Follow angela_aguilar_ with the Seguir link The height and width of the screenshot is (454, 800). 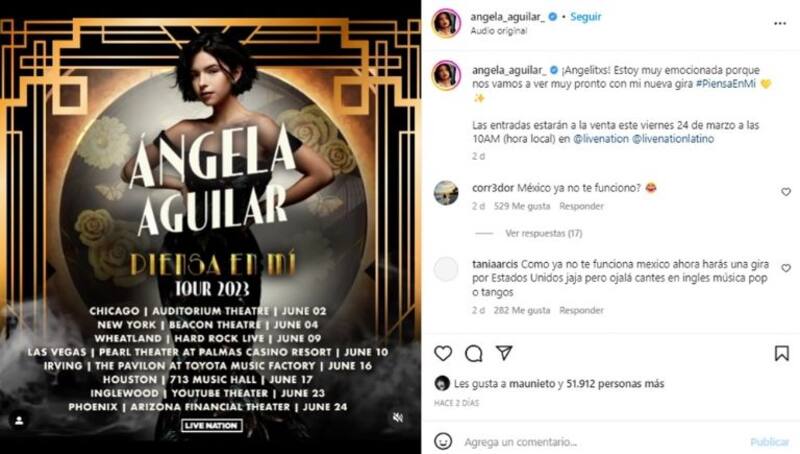[x=586, y=16]
